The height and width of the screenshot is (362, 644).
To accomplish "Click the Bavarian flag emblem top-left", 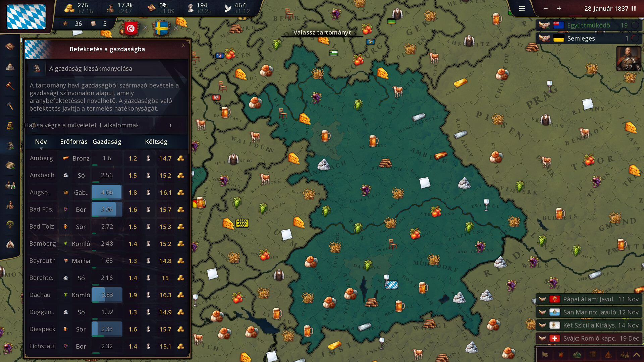I will tap(26, 17).
